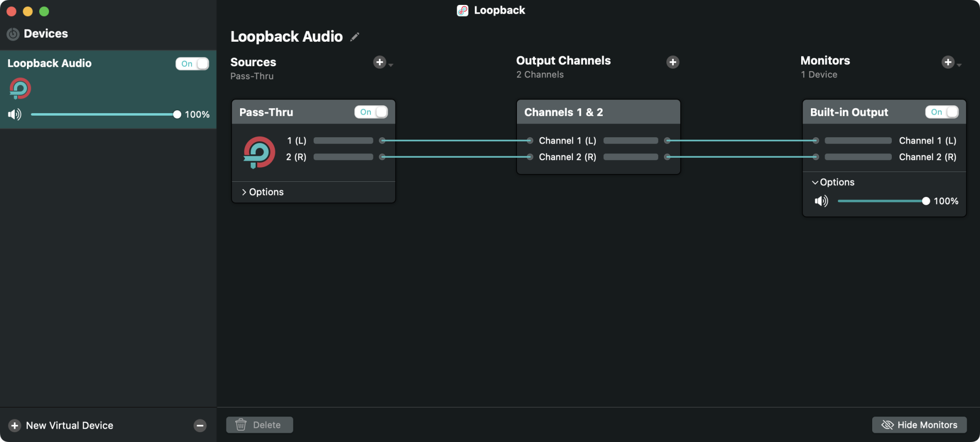Click the Loopback Audio device icon in sidebar
The width and height of the screenshot is (980, 442).
[20, 89]
